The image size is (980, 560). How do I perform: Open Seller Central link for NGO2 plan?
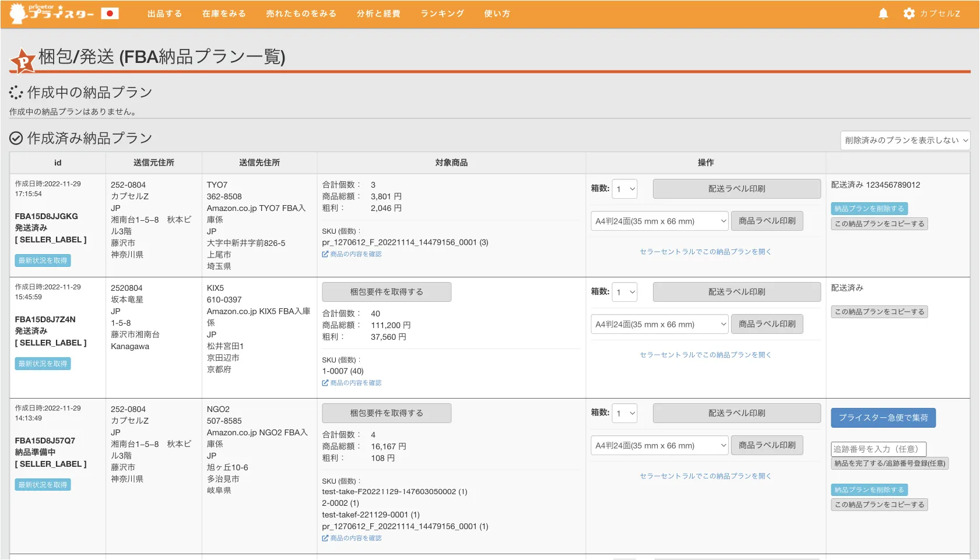point(705,476)
